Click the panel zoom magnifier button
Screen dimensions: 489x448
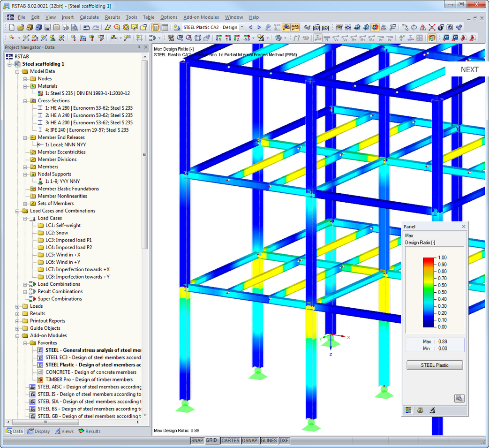[x=459, y=398]
